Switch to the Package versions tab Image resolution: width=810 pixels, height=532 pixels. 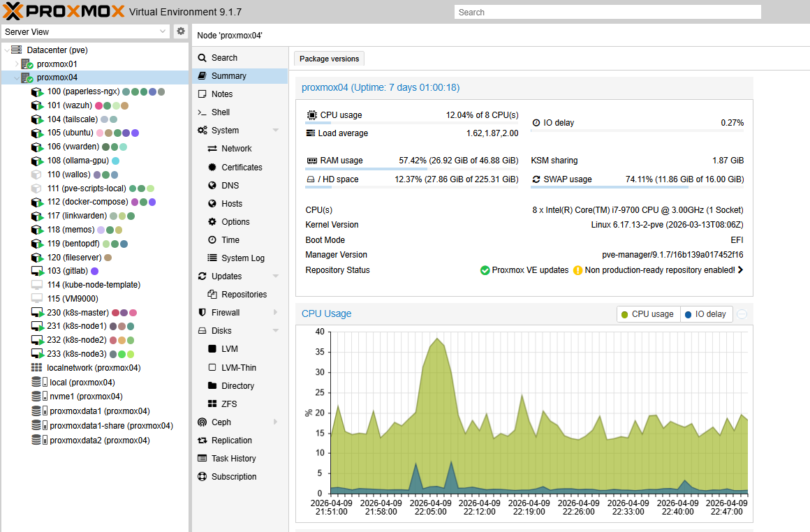coord(328,58)
